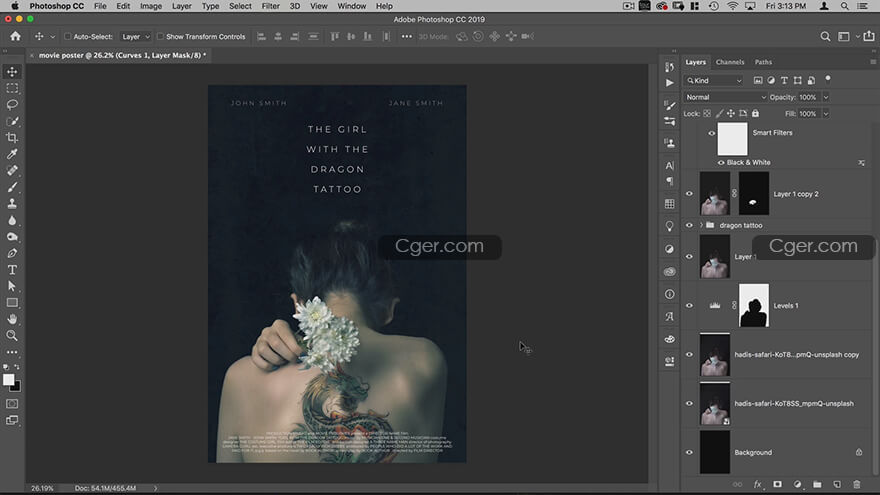Turn layer filtering on or off
880x495 pixels.
828,79
